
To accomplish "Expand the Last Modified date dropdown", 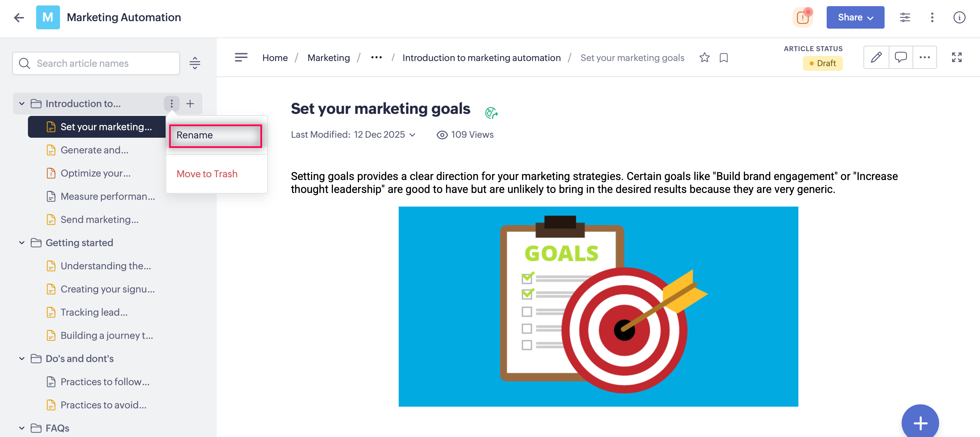I will click(412, 135).
